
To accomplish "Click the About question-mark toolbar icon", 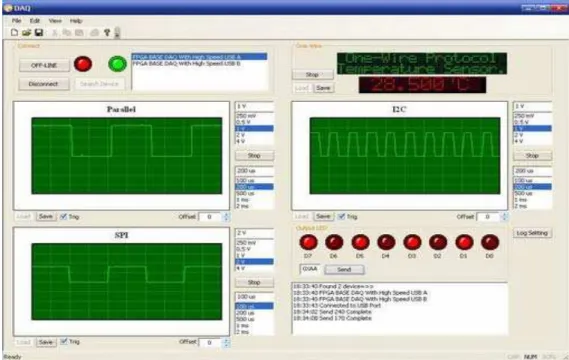I will 107,33.
